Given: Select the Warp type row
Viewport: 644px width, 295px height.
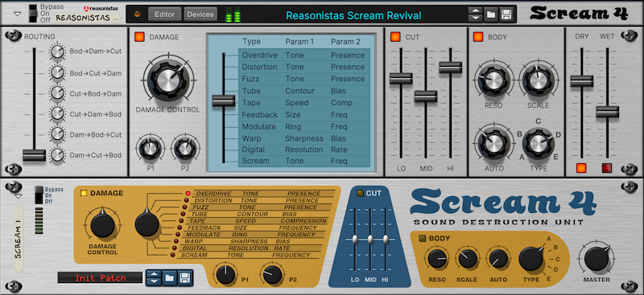Looking at the screenshot, I should [x=304, y=138].
